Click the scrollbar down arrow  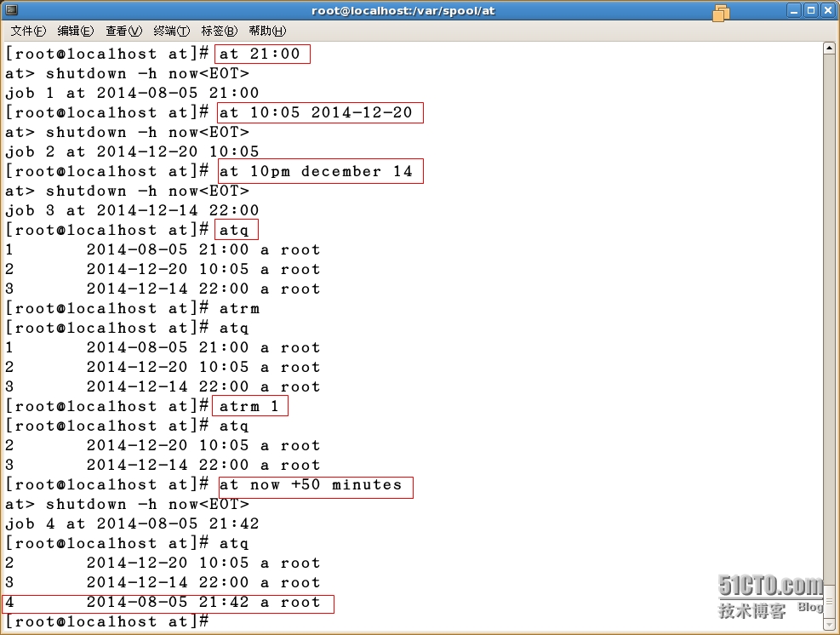(829, 624)
